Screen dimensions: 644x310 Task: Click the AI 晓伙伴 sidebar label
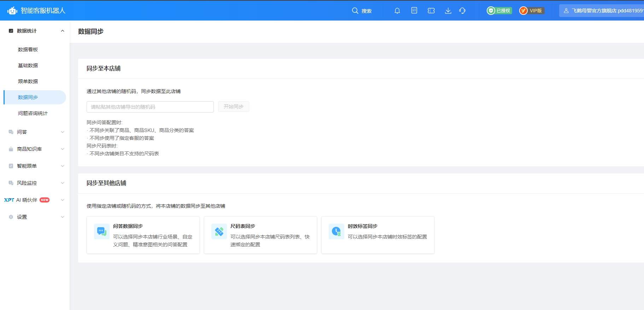pyautogui.click(x=27, y=200)
